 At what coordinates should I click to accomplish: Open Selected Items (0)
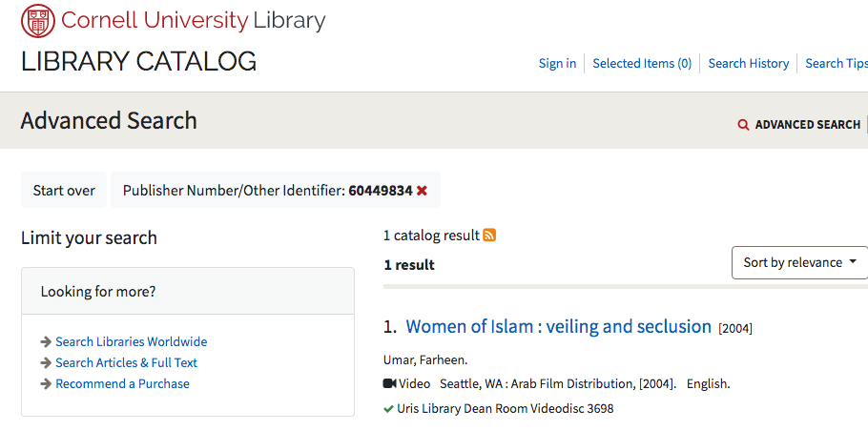click(642, 64)
